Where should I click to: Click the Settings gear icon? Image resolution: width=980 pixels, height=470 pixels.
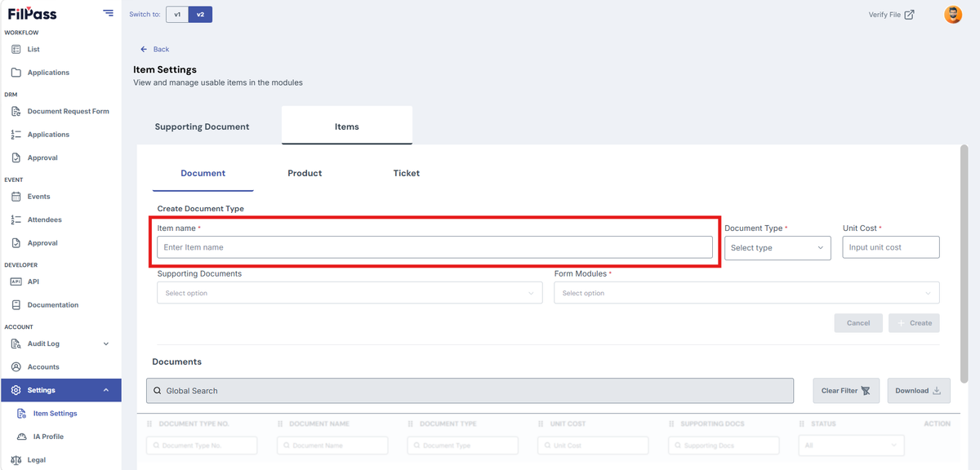click(x=16, y=390)
